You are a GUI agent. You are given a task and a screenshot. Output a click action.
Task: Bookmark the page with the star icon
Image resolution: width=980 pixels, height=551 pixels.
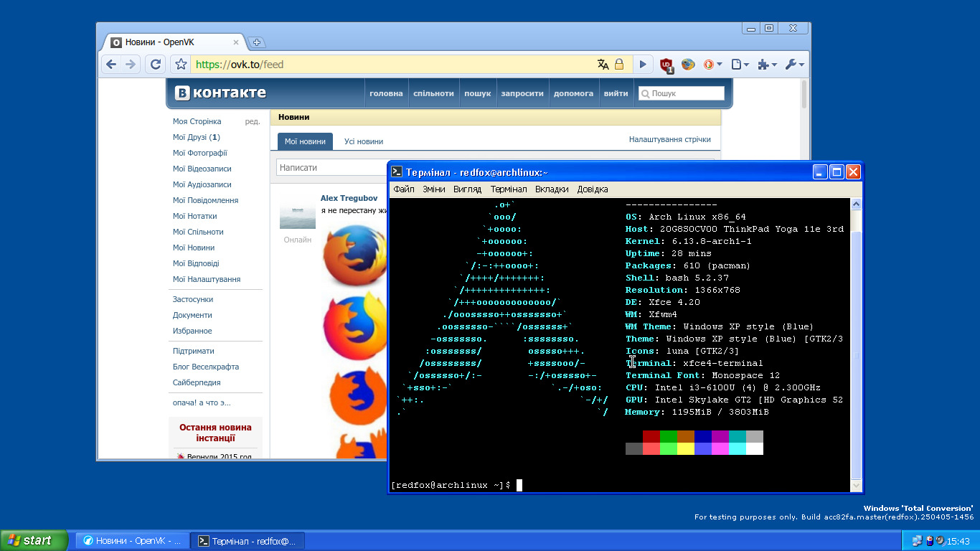pos(182,65)
